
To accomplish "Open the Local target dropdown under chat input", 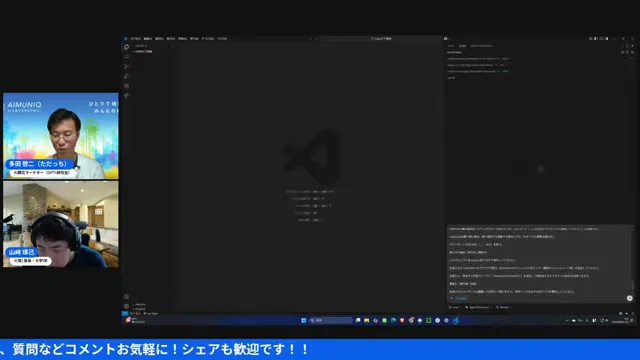I will pyautogui.click(x=454, y=307).
